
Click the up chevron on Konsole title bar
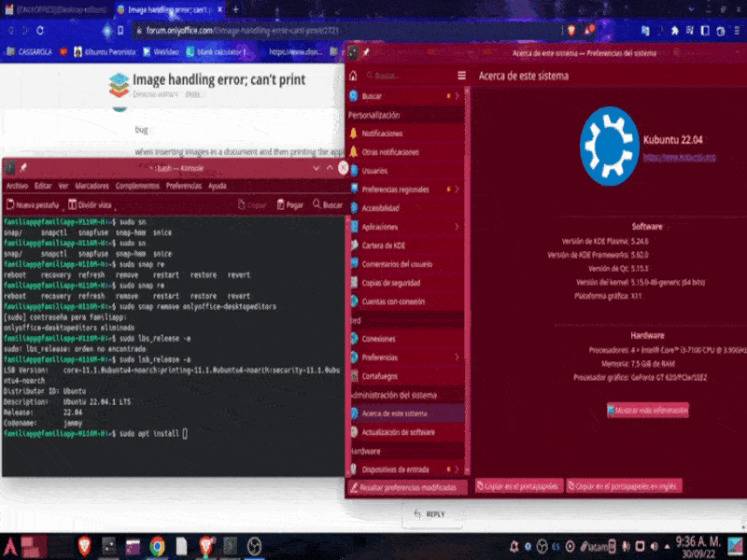330,168
